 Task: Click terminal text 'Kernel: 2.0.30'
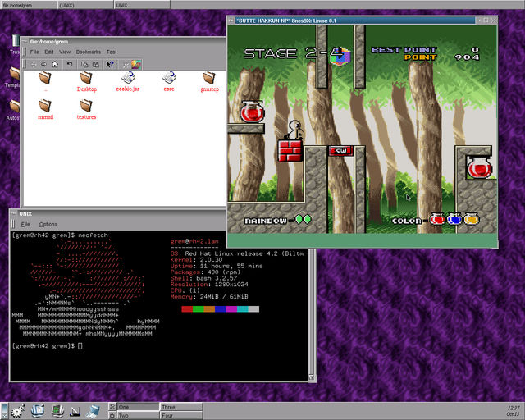click(196, 259)
